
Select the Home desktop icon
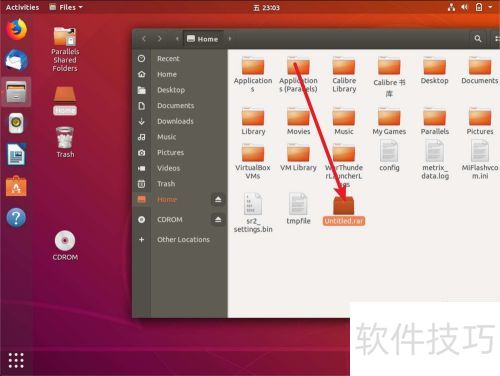(65, 101)
